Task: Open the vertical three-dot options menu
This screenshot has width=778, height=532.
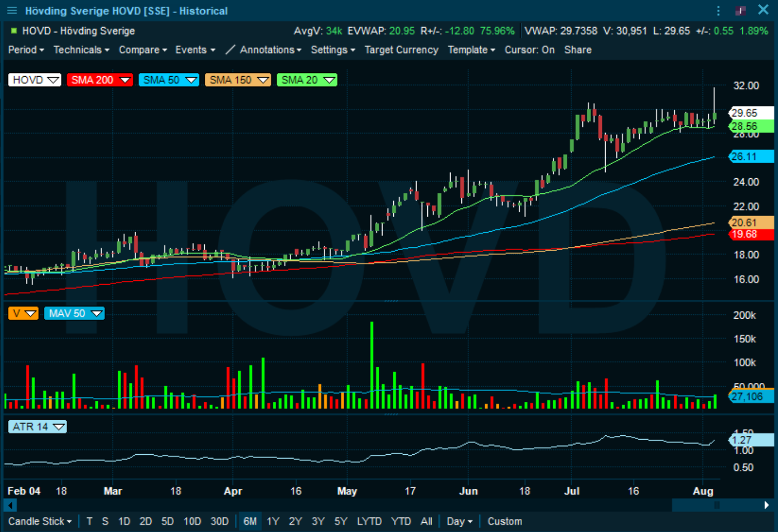Action: point(718,11)
